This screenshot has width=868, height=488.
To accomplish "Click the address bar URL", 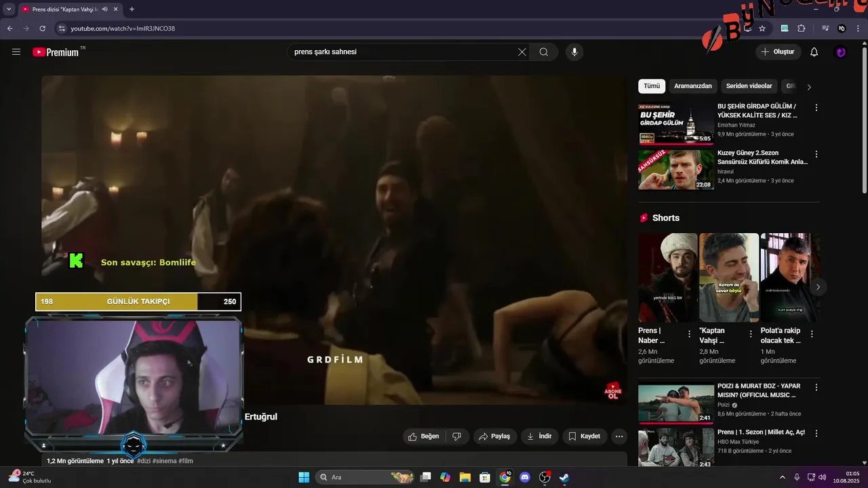I will [x=123, y=28].
